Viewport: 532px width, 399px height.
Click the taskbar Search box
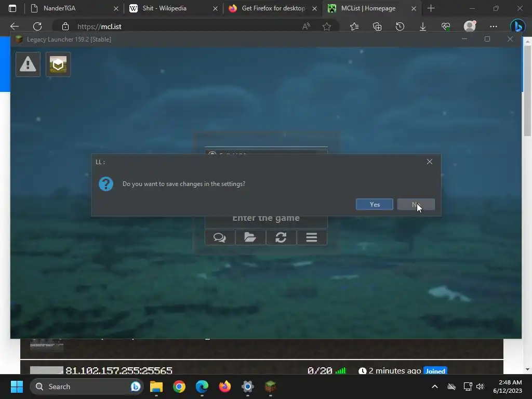click(x=87, y=387)
